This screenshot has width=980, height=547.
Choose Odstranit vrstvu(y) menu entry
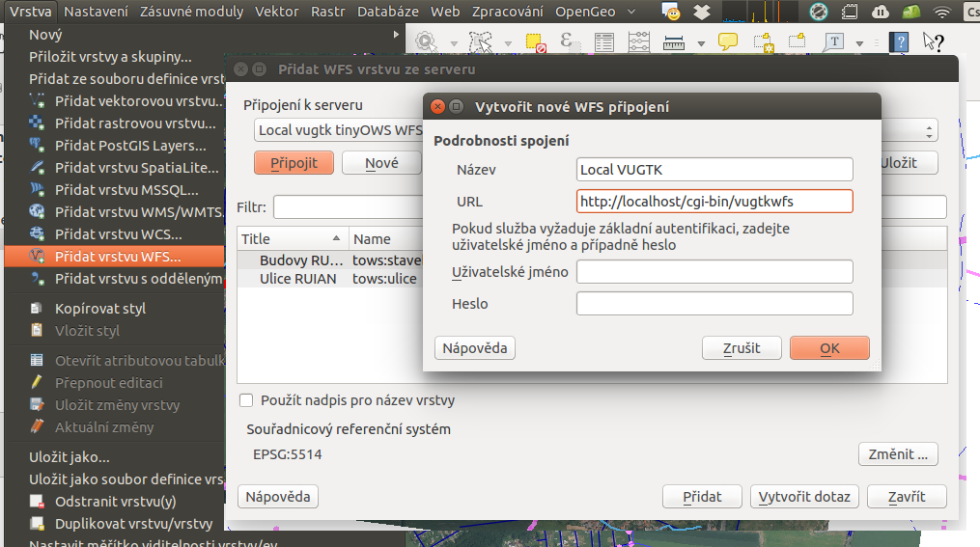114,502
